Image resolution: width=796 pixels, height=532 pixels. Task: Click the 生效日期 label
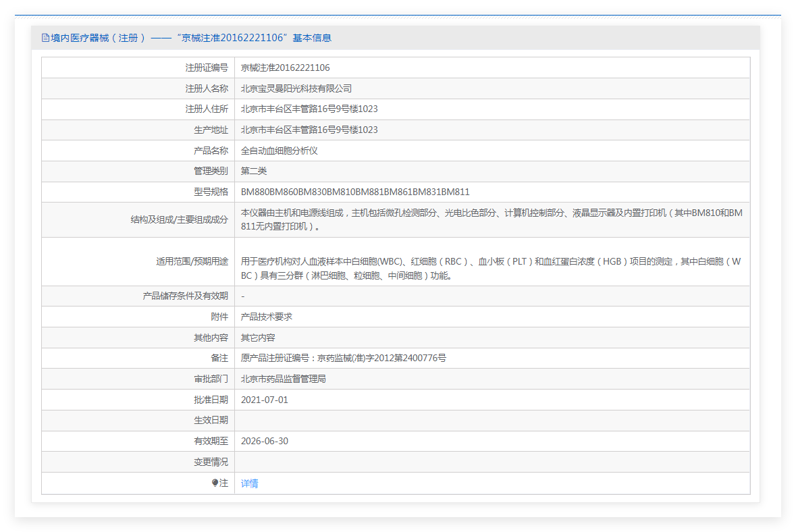tap(211, 421)
